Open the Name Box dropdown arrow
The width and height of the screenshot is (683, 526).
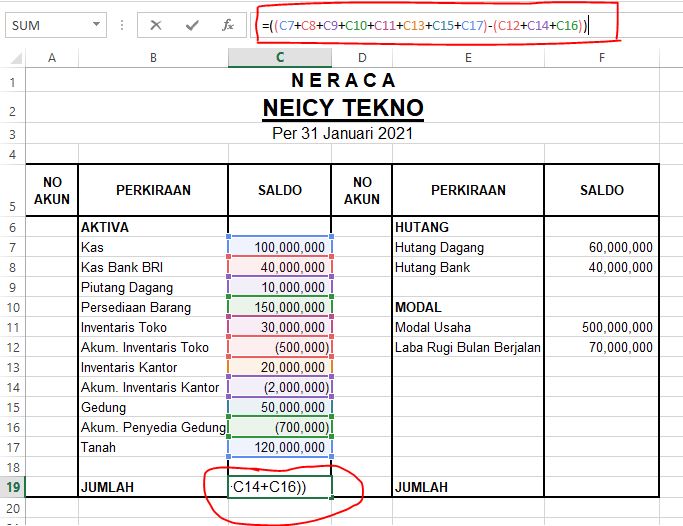[97, 25]
